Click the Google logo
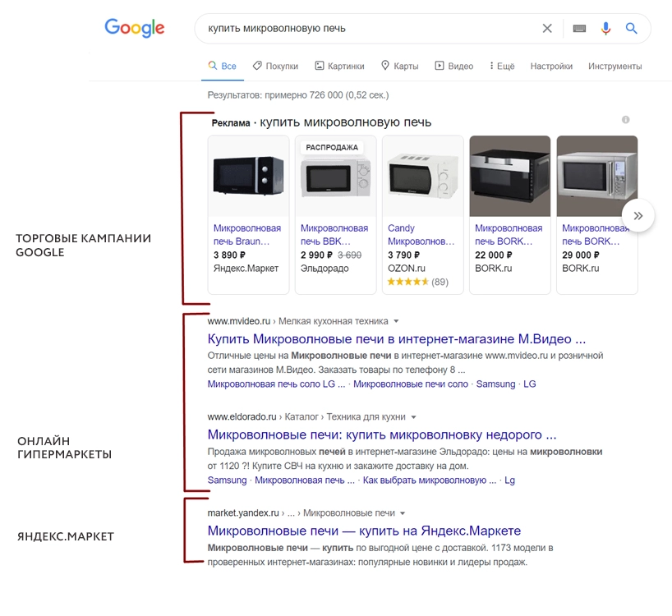The width and height of the screenshot is (672, 616). (x=135, y=28)
